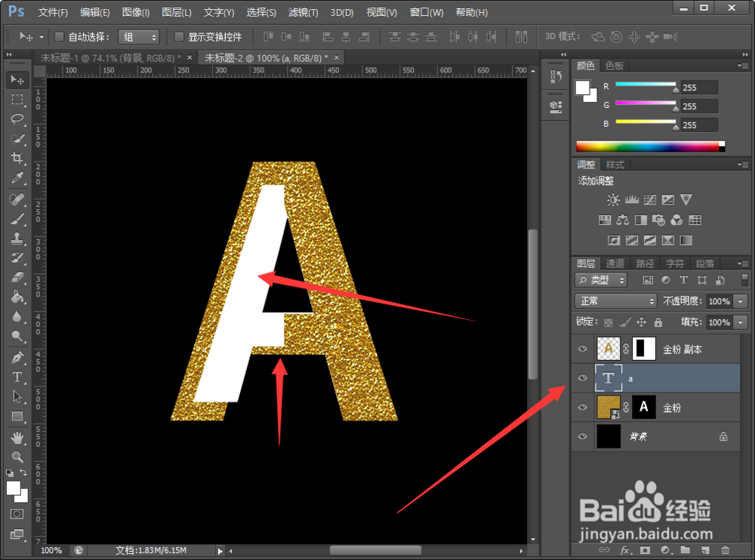This screenshot has width=755, height=560.
Task: Open the 填充 fill slider arrow
Action: pyautogui.click(x=741, y=322)
